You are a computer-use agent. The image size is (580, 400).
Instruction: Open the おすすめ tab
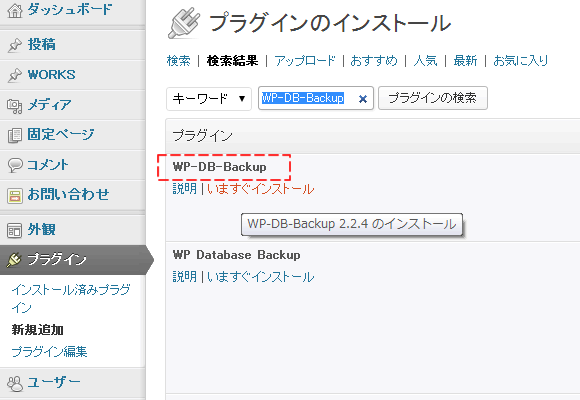[374, 60]
